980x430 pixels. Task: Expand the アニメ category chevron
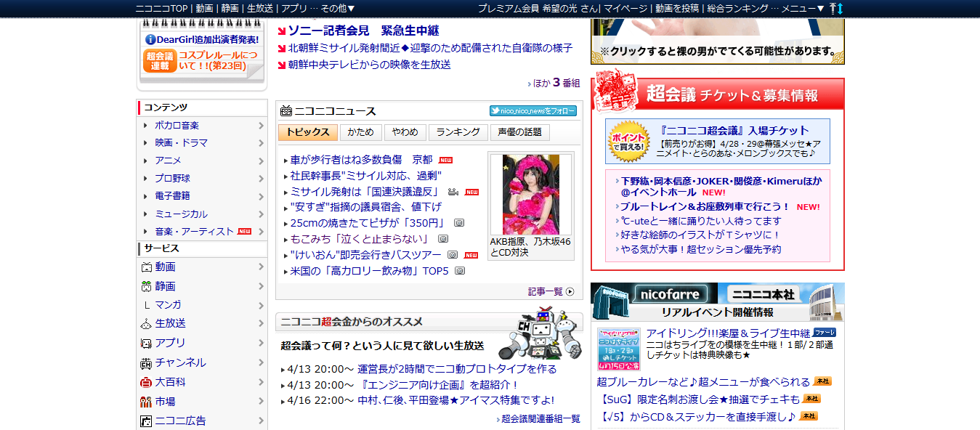click(x=261, y=161)
